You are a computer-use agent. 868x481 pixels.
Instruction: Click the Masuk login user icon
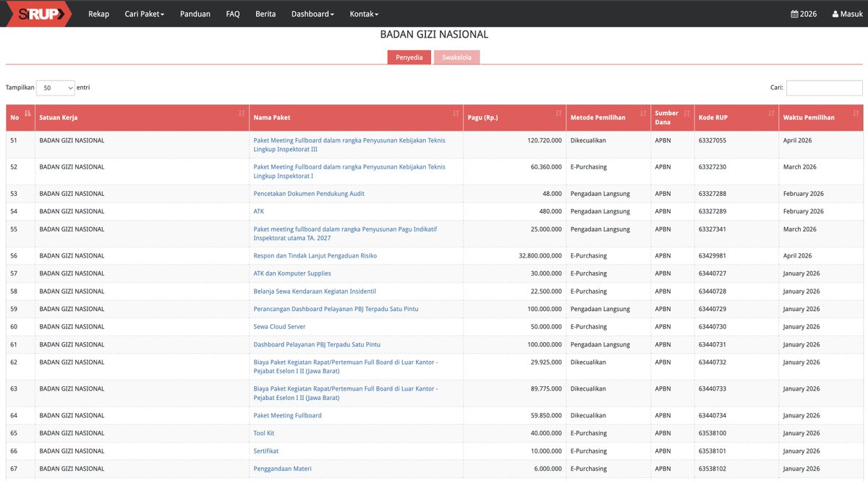pyautogui.click(x=835, y=14)
